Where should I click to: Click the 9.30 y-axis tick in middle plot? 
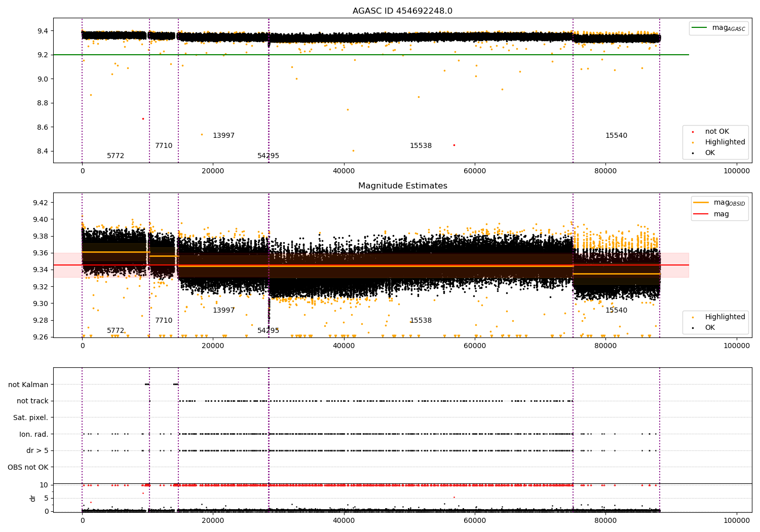click(41, 303)
